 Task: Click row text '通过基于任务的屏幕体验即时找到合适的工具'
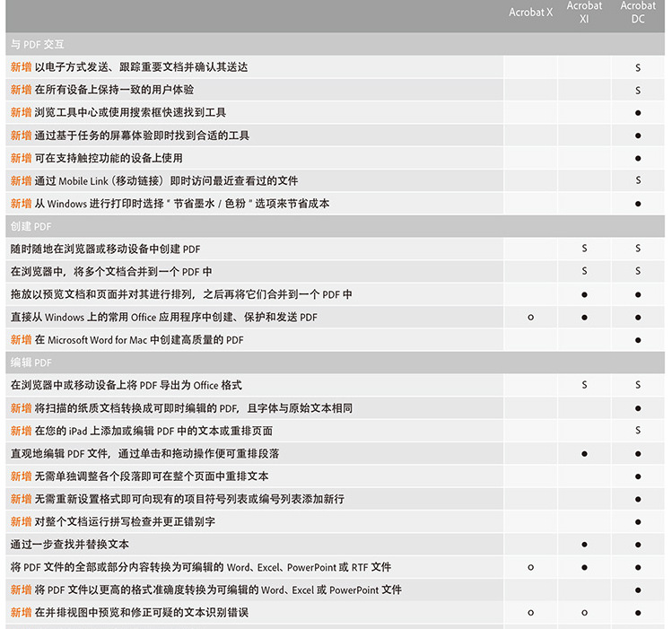142,135
